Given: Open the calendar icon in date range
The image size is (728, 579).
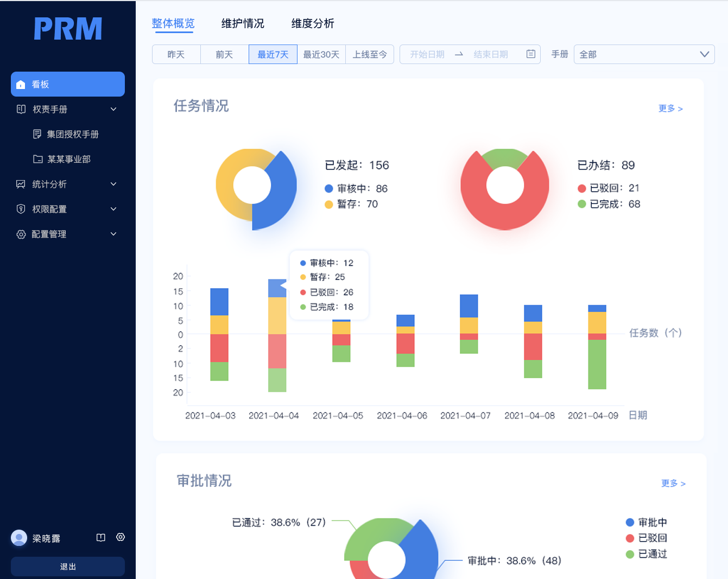Looking at the screenshot, I should point(531,54).
